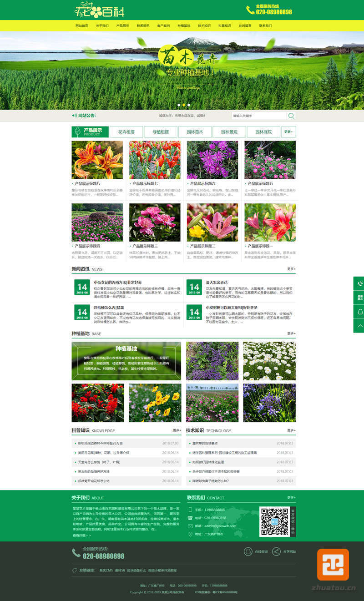Viewport: 364px width, 601px height.
Task: Click the 在线咨询 QQ circle icon in the footer
Action: click(248, 551)
